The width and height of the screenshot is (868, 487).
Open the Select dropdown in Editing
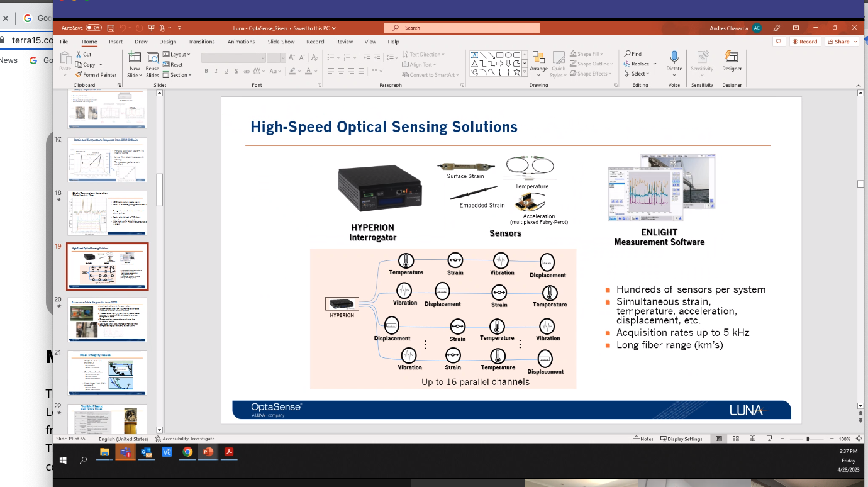coord(637,74)
